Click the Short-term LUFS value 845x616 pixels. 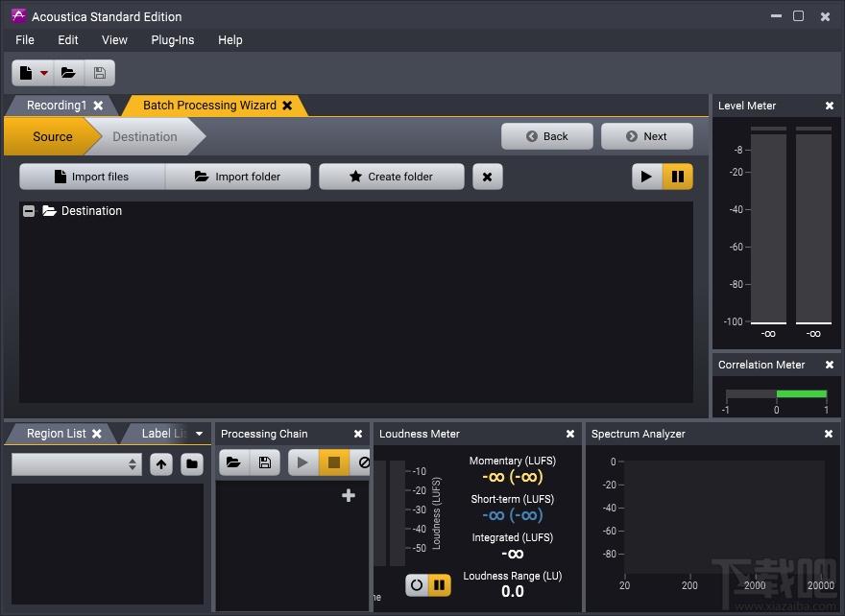[513, 515]
